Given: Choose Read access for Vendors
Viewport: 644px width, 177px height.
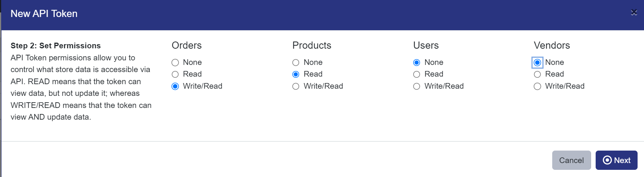Looking at the screenshot, I should [537, 74].
